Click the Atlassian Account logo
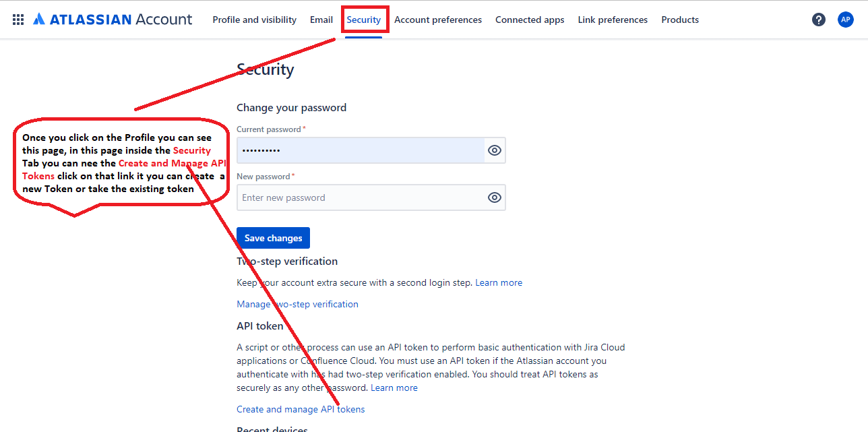 (x=113, y=20)
